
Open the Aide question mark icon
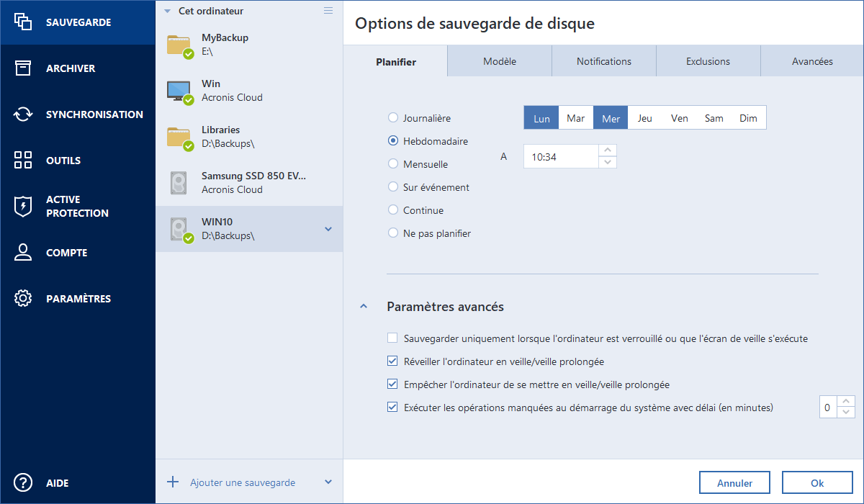point(23,483)
